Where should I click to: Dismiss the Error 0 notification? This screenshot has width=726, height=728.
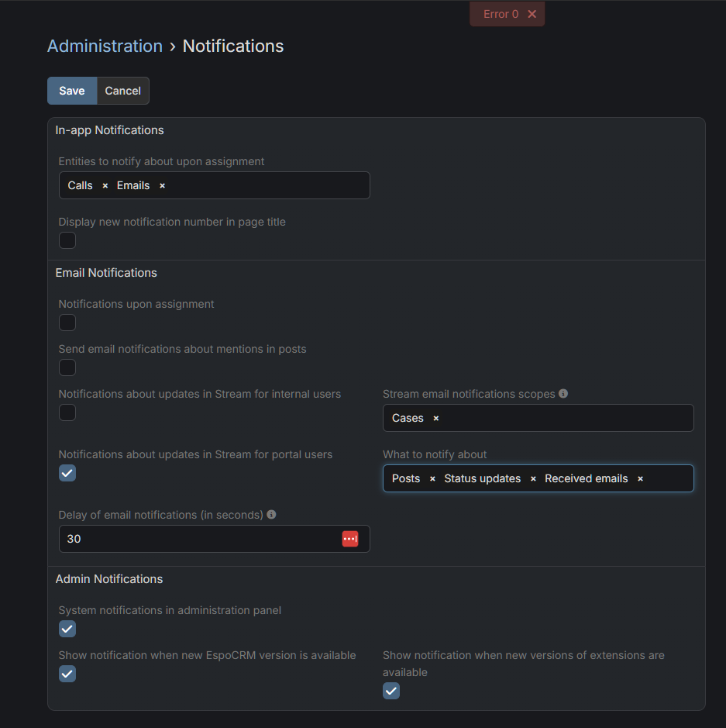tap(532, 14)
